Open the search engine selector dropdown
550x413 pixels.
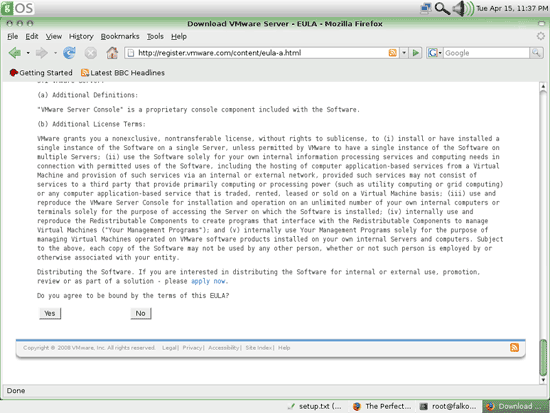coord(434,53)
